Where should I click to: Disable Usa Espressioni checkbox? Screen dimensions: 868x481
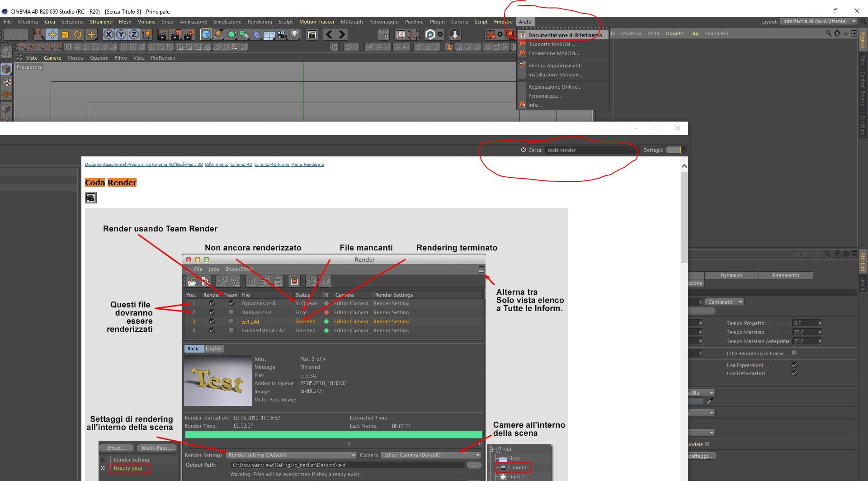click(794, 365)
